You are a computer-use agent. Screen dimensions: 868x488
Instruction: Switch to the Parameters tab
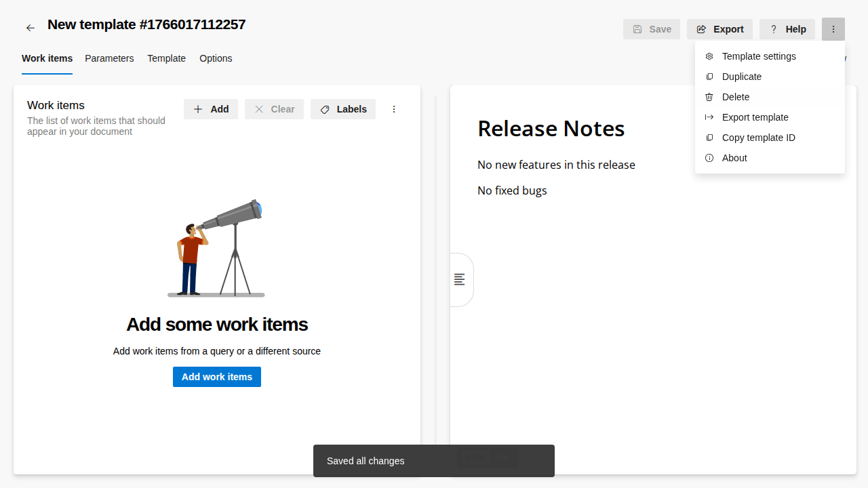(109, 58)
